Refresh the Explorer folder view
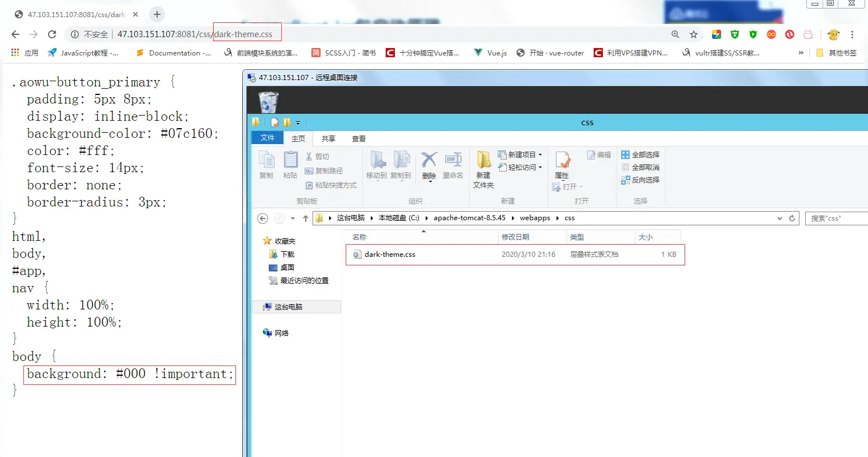868x457 pixels. click(x=792, y=218)
